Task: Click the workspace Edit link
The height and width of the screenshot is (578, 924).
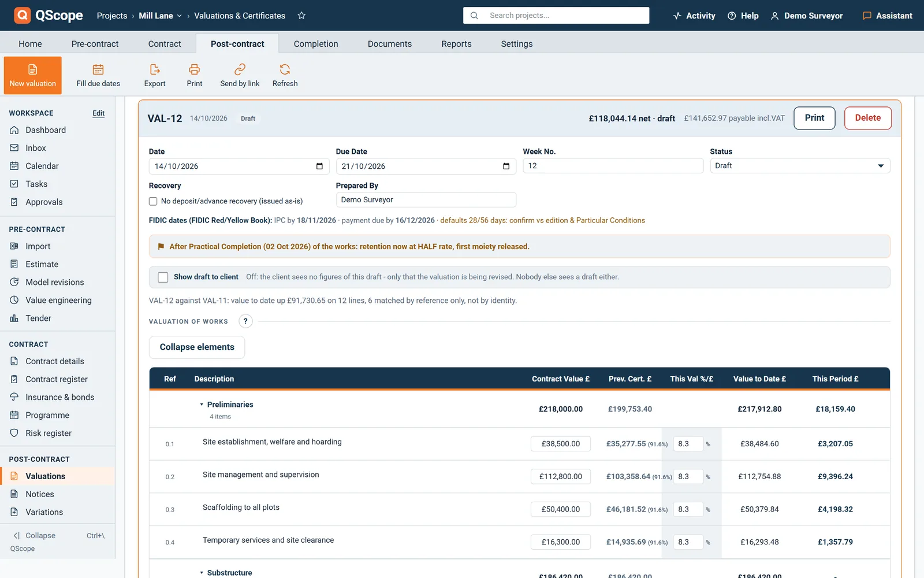Action: [x=99, y=113]
